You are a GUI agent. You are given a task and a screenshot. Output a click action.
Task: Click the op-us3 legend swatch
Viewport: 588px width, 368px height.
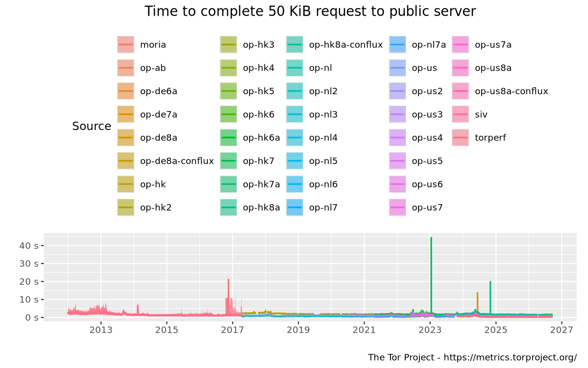tap(398, 114)
